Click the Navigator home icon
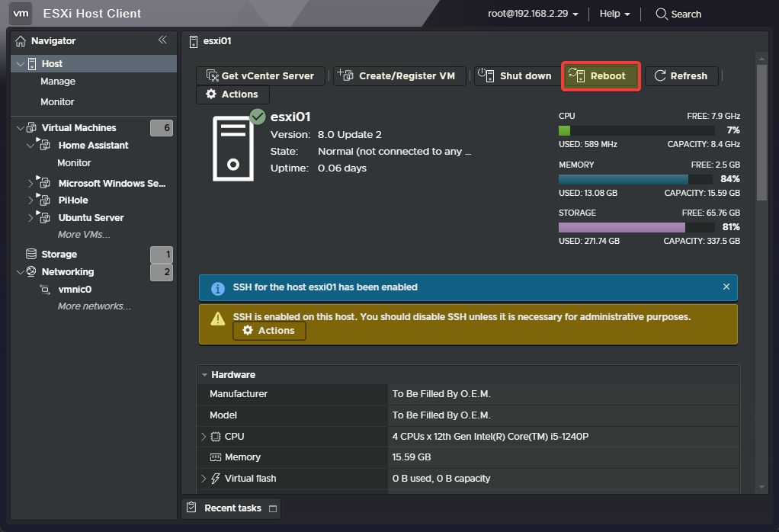The height and width of the screenshot is (532, 779). (21, 41)
